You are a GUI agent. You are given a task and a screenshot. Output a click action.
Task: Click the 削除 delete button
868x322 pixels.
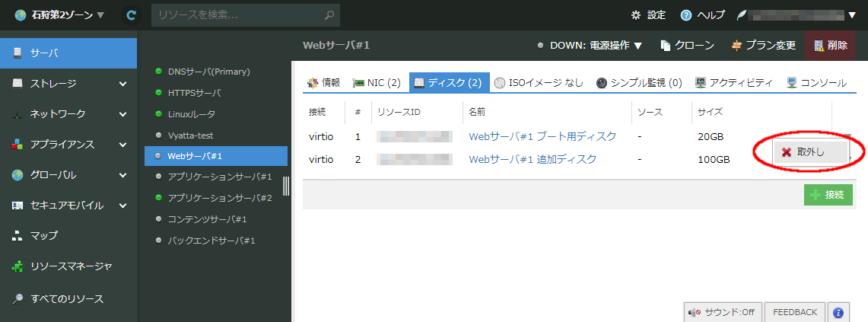pos(830,46)
